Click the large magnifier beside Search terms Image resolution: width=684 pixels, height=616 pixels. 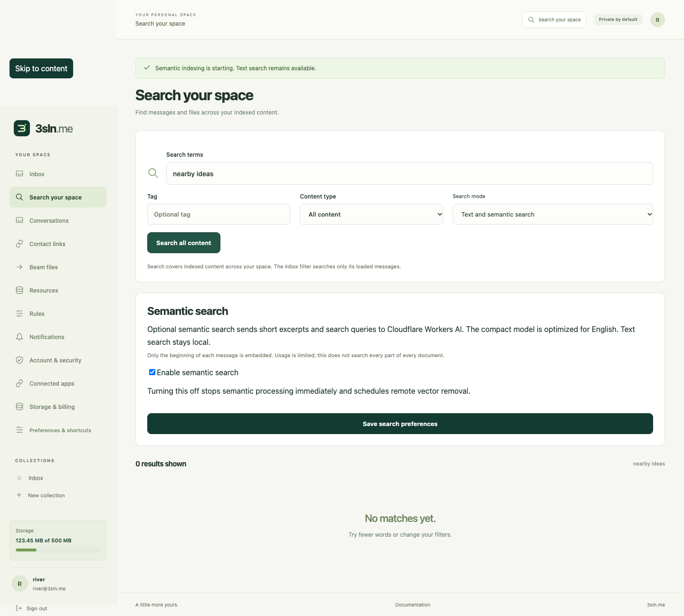(153, 173)
